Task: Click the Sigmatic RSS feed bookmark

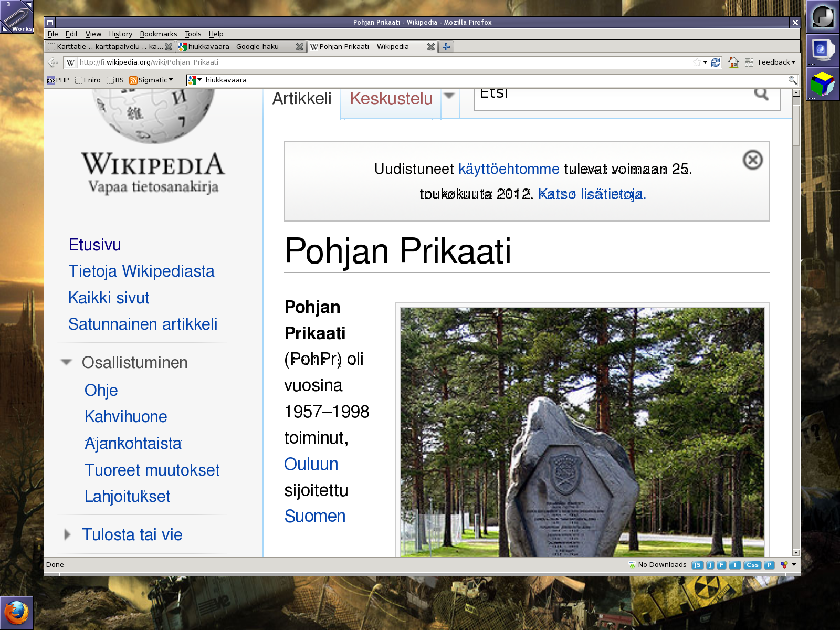Action: pos(151,80)
